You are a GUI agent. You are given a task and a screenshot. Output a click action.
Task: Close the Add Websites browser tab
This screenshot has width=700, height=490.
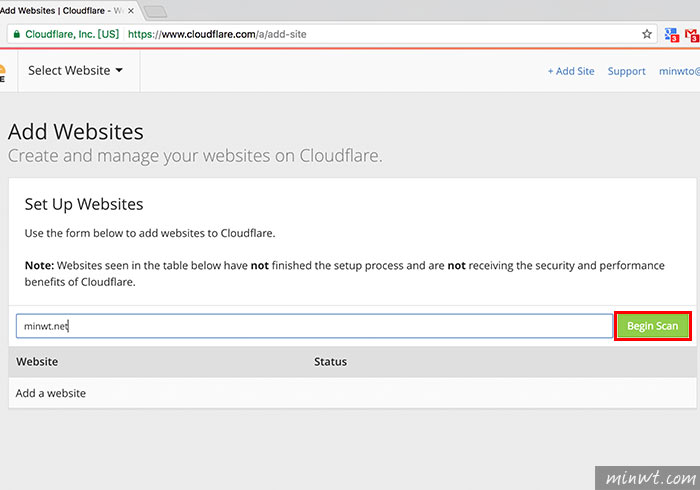pos(131,11)
